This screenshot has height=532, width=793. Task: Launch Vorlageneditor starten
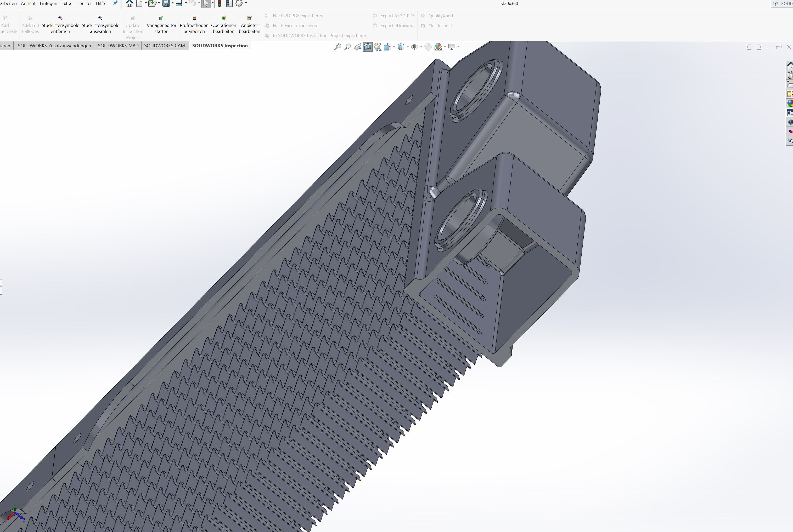pyautogui.click(x=161, y=18)
